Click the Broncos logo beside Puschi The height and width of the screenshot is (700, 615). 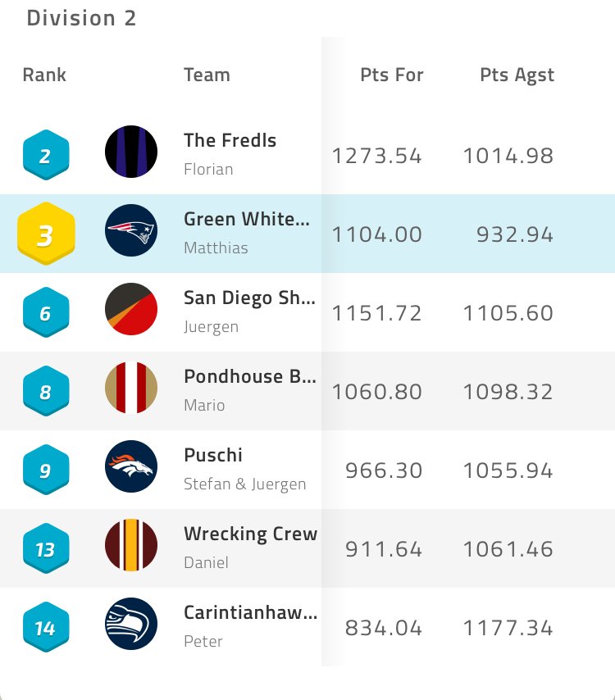coord(131,466)
